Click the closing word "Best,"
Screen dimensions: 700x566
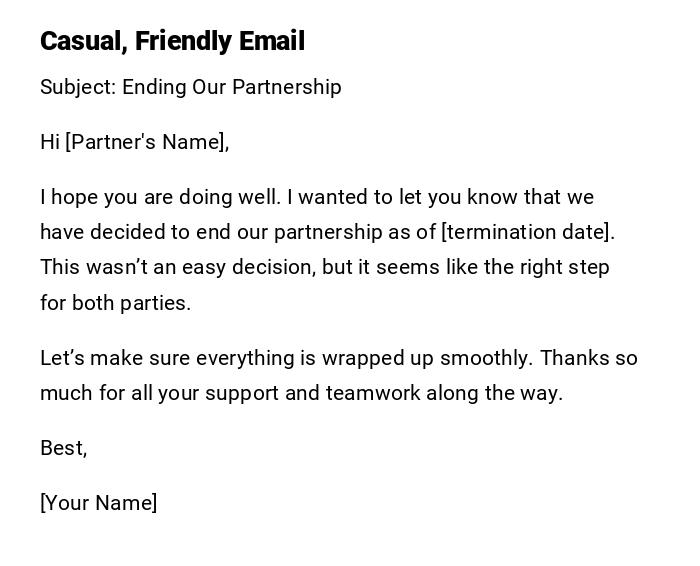(63, 448)
